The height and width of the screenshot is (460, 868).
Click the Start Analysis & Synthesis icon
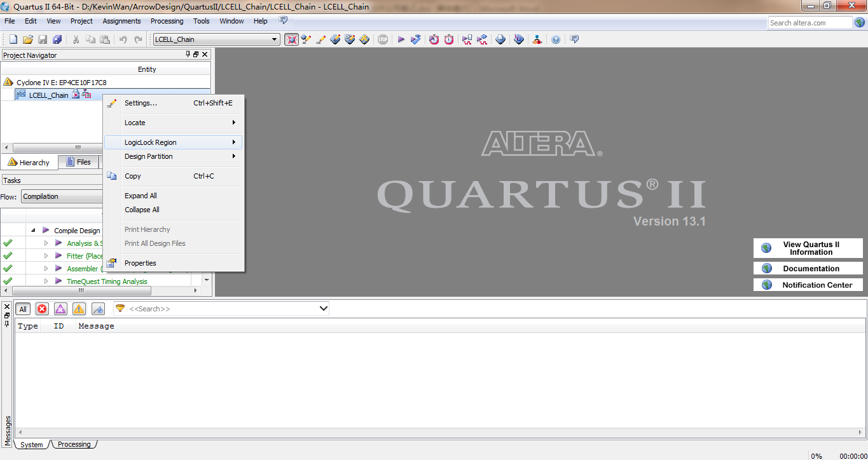[x=416, y=39]
